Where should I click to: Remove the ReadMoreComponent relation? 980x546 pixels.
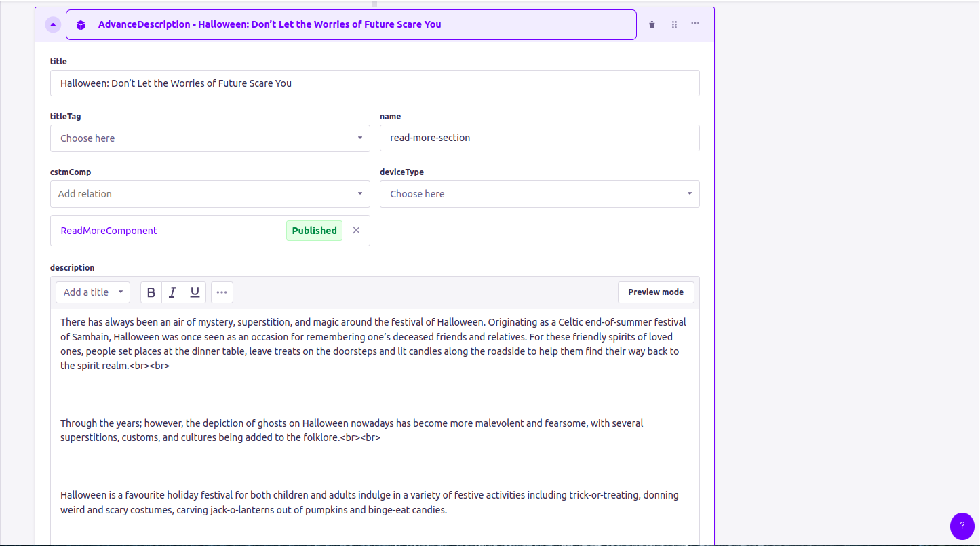356,231
